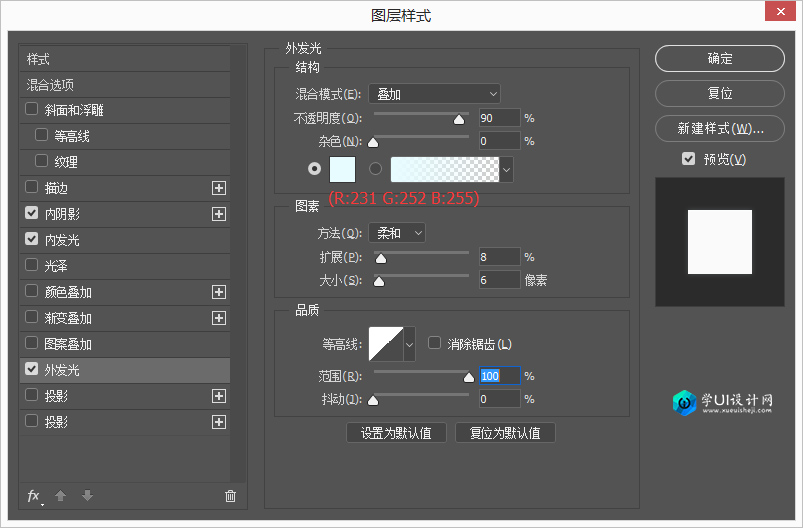The width and height of the screenshot is (803, 528).
Task: Move effect down with the down arrow
Action: [87, 496]
